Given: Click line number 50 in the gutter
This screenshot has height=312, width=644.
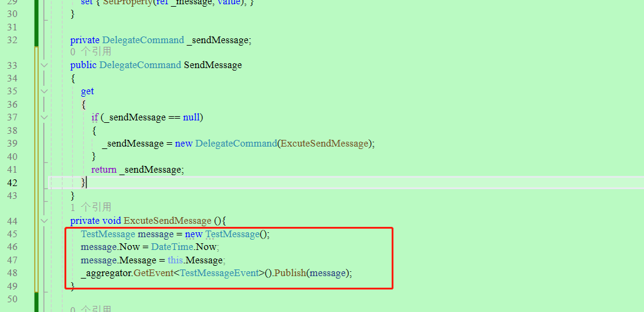Looking at the screenshot, I should (12, 299).
